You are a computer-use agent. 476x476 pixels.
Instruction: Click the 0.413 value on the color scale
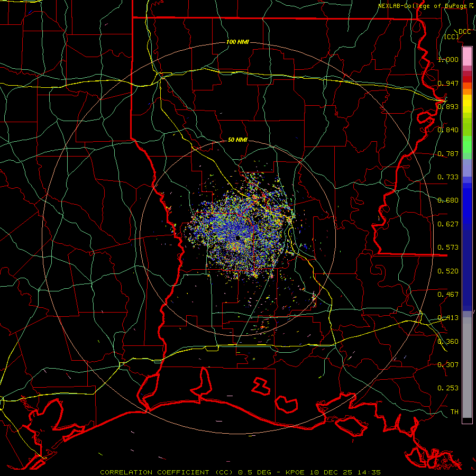tap(448, 318)
